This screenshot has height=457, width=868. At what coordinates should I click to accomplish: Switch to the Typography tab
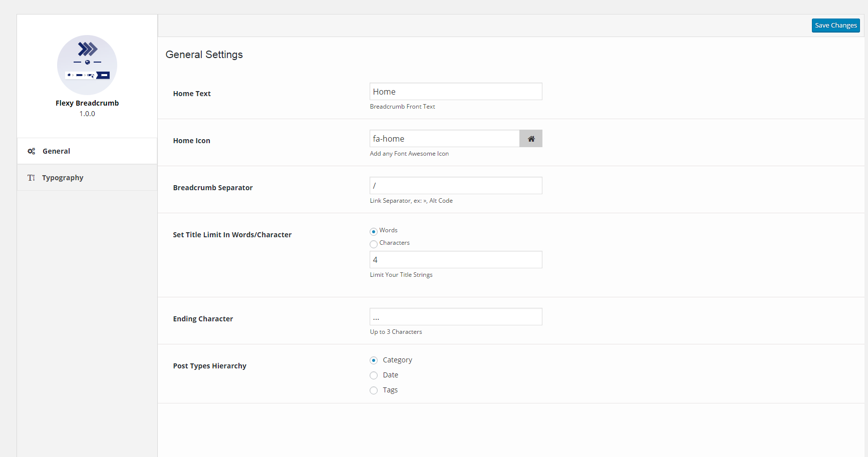[63, 178]
